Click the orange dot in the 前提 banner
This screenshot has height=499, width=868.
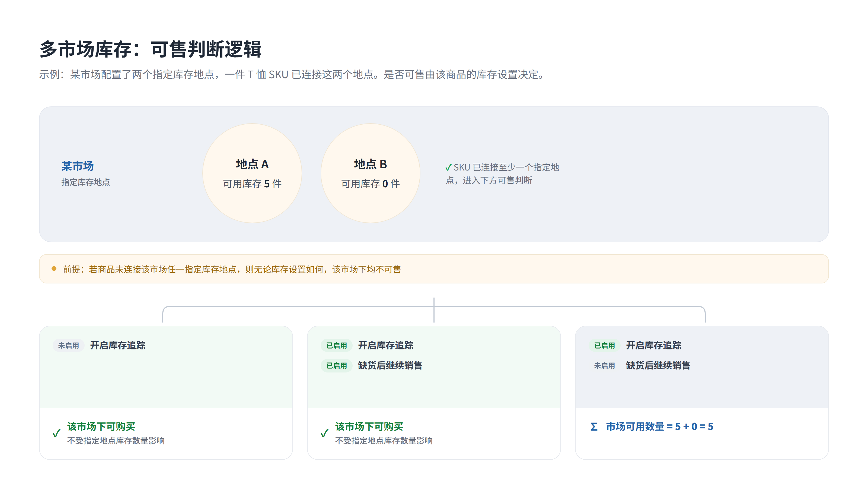(x=54, y=269)
